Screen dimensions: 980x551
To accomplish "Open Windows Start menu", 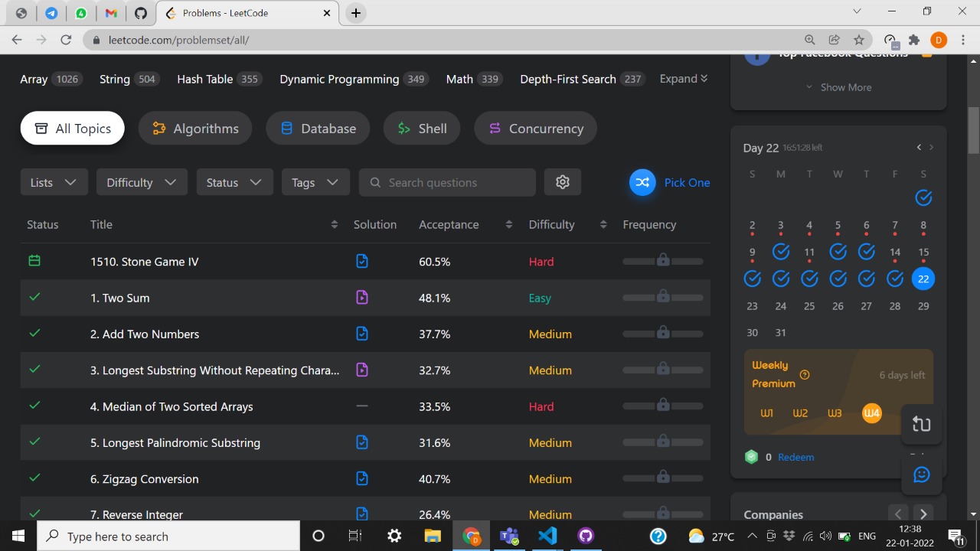I will click(x=18, y=536).
